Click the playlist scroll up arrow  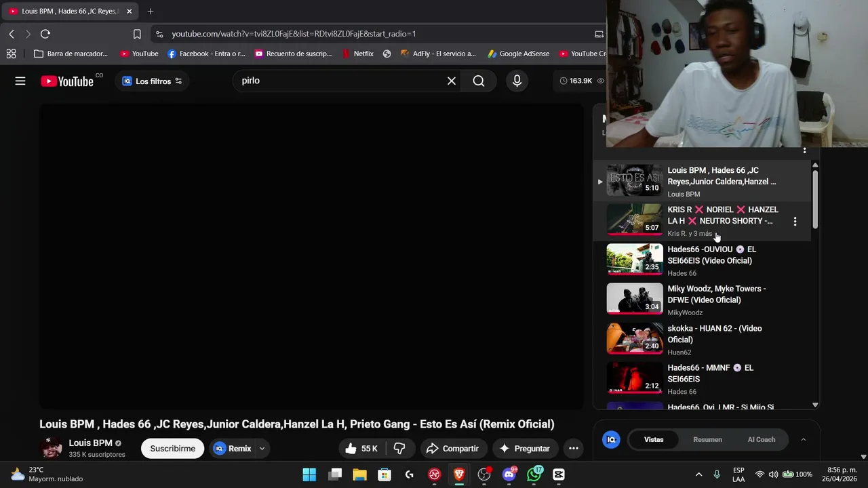[815, 165]
